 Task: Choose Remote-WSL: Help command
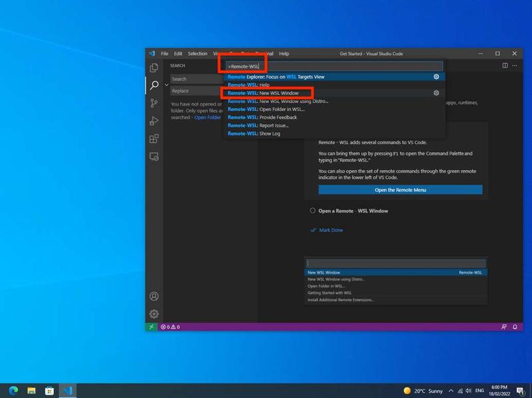tap(334, 85)
